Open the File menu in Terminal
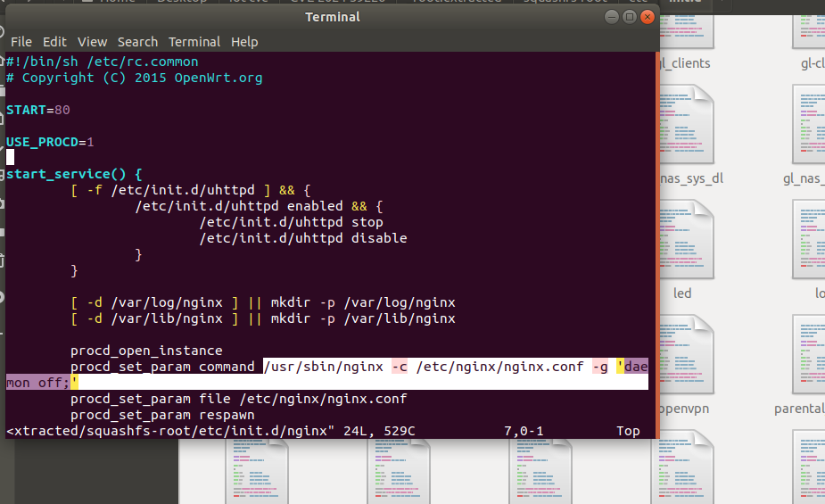Viewport: 825px width, 504px height. click(21, 42)
